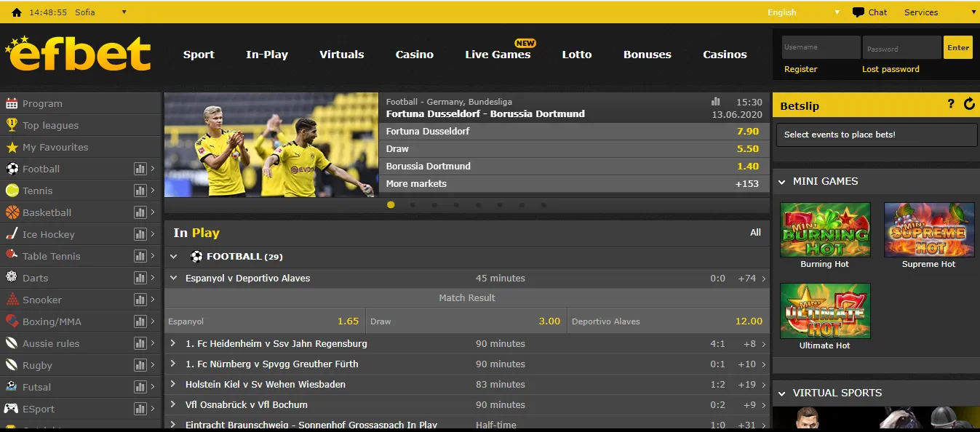The image size is (980, 432).
Task: Click the Boxing/MMA glove icon
Action: pyautogui.click(x=12, y=321)
